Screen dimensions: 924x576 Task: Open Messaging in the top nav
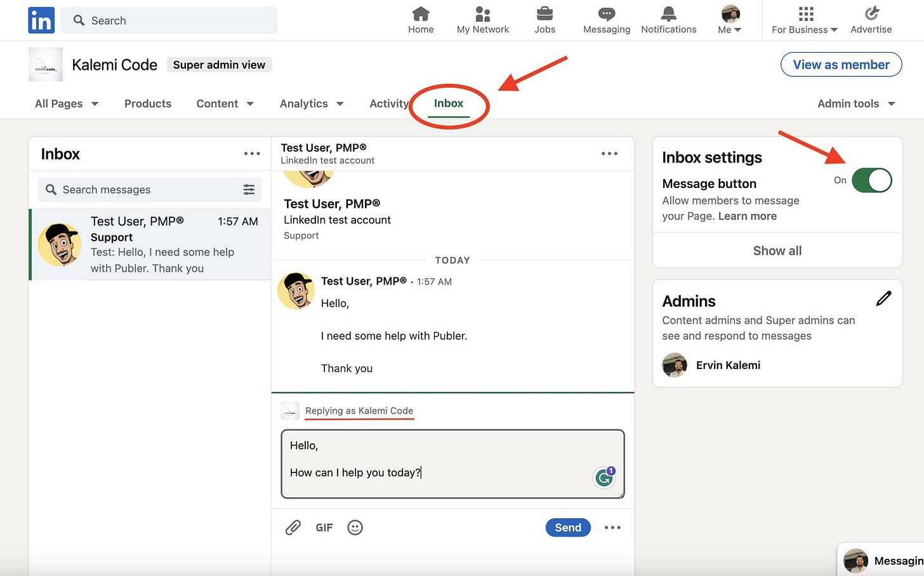[607, 20]
